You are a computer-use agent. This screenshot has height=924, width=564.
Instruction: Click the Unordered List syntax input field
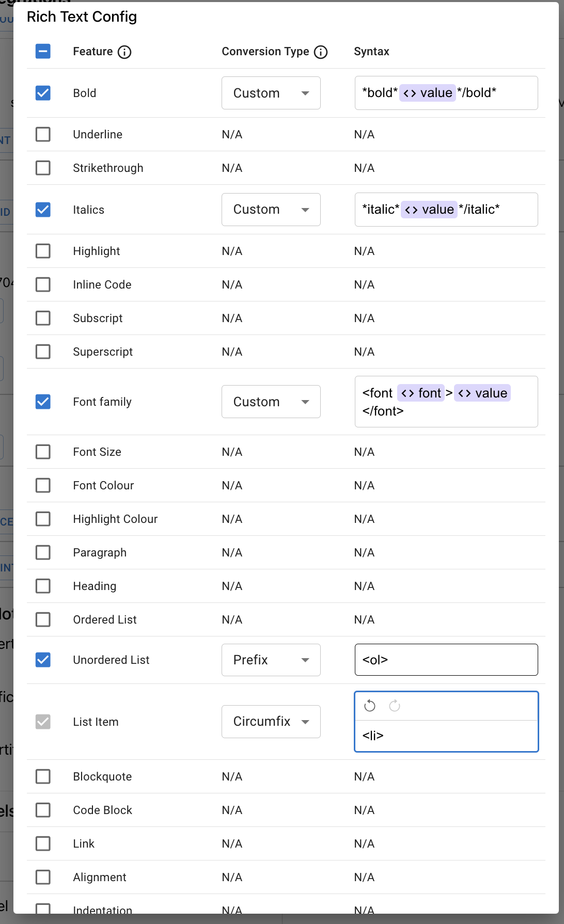pos(446,660)
